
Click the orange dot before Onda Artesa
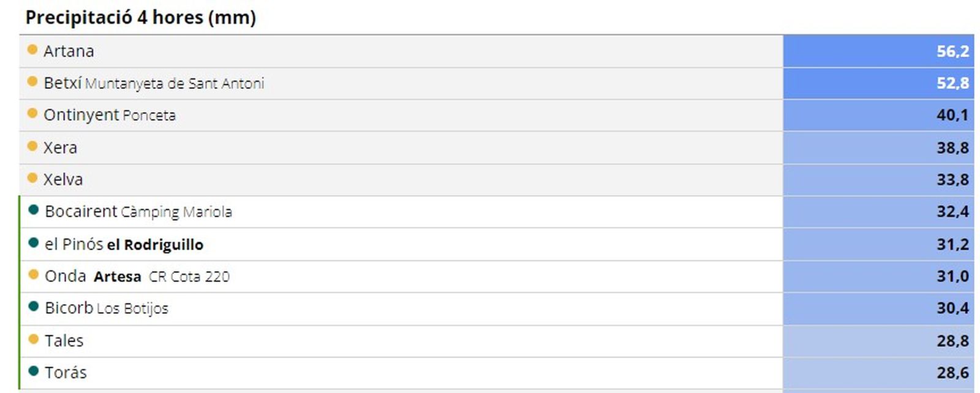coord(34,275)
